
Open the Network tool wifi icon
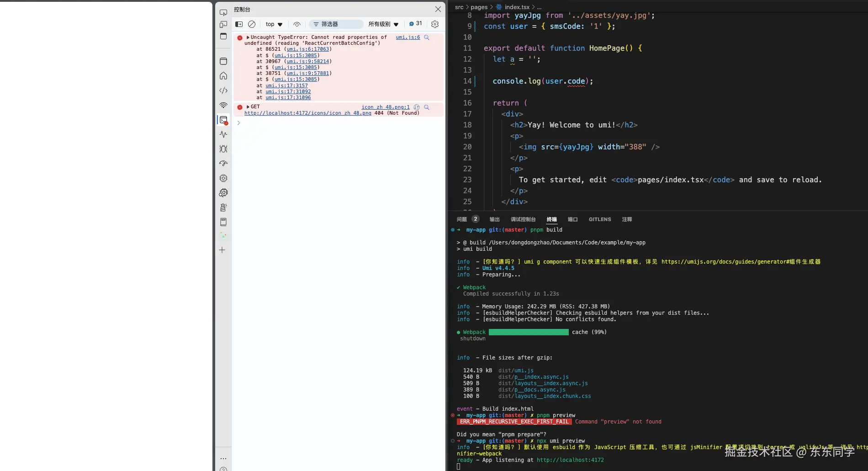pos(223,105)
